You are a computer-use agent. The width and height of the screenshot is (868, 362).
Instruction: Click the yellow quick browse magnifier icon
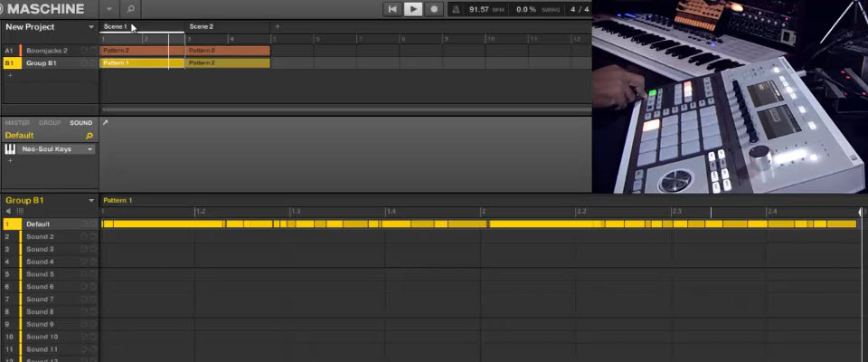pos(90,136)
